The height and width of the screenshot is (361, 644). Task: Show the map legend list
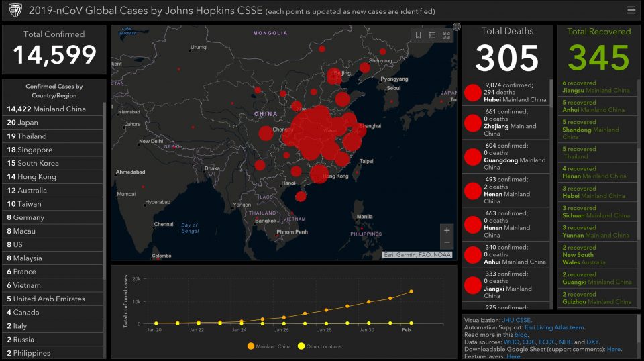pos(432,35)
